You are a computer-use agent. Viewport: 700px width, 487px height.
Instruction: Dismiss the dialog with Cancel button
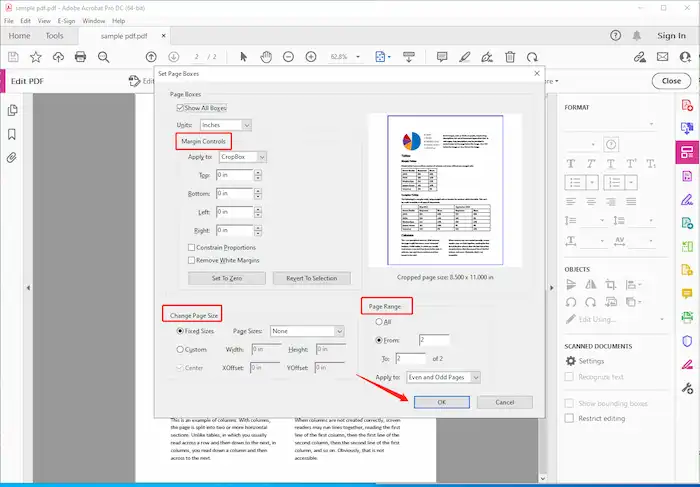click(504, 402)
